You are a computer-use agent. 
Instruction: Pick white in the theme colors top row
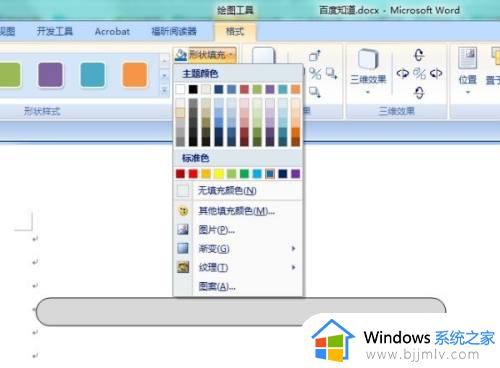point(180,89)
